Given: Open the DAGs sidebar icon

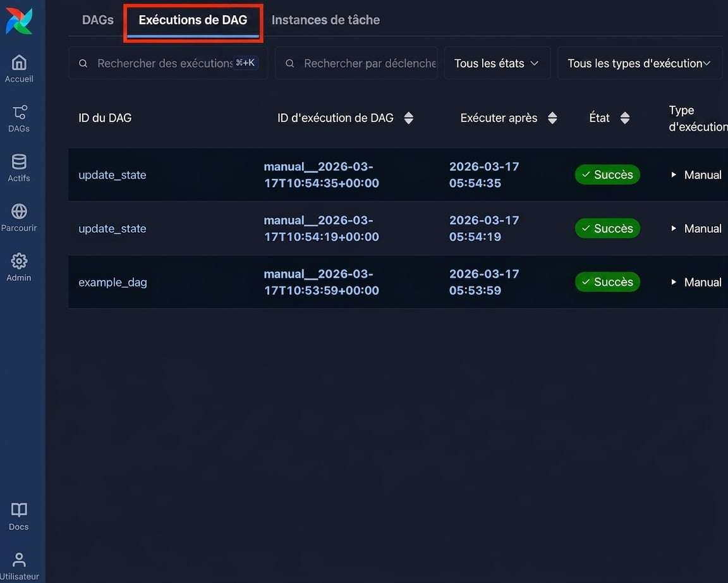Looking at the screenshot, I should pos(19,112).
